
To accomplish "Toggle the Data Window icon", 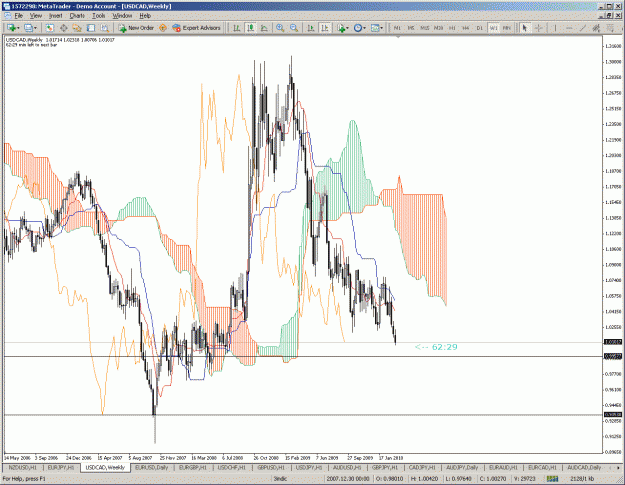I will point(63,28).
